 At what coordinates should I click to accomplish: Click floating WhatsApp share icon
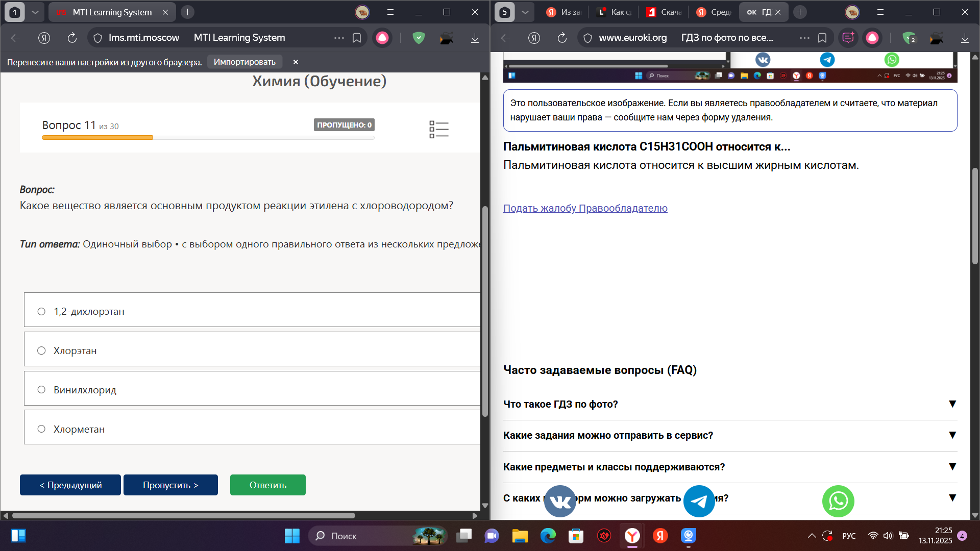[x=838, y=502]
